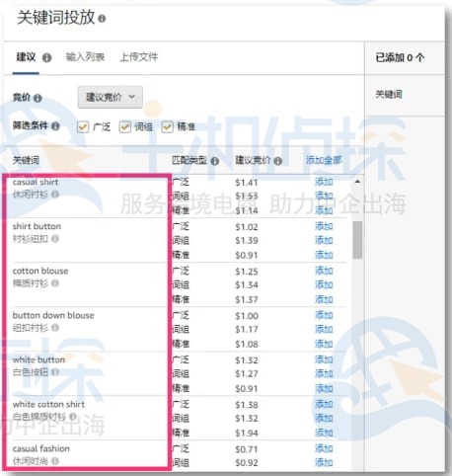The image size is (452, 476).
Task: Toggle the 词组 filter checkbox
Action: click(x=124, y=126)
